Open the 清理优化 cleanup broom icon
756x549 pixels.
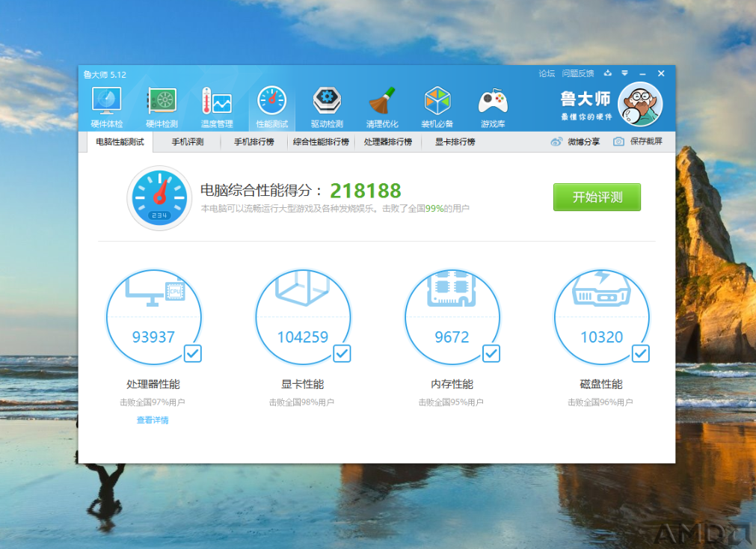coord(382,100)
